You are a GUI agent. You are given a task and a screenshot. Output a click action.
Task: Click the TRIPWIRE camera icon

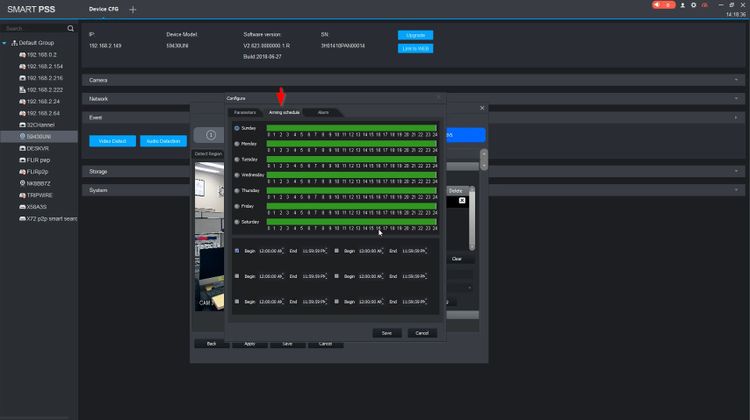pos(22,194)
